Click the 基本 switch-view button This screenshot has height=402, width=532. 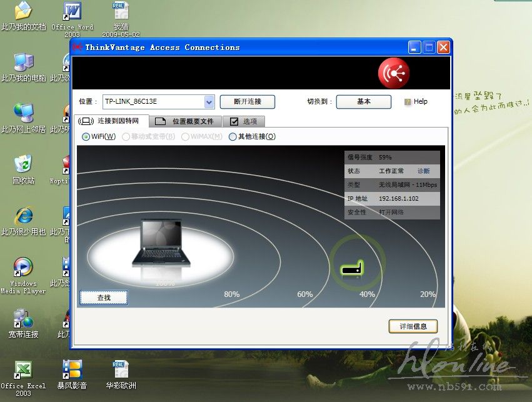(363, 101)
